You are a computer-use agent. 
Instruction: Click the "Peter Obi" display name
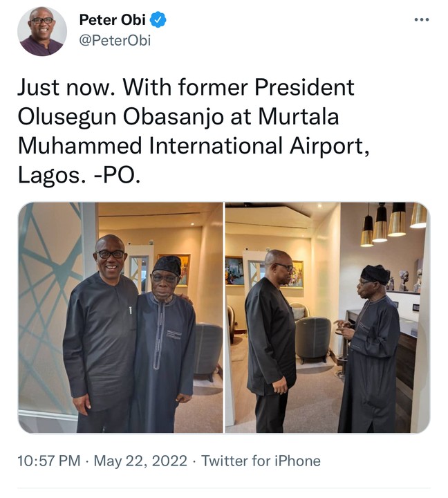112,21
